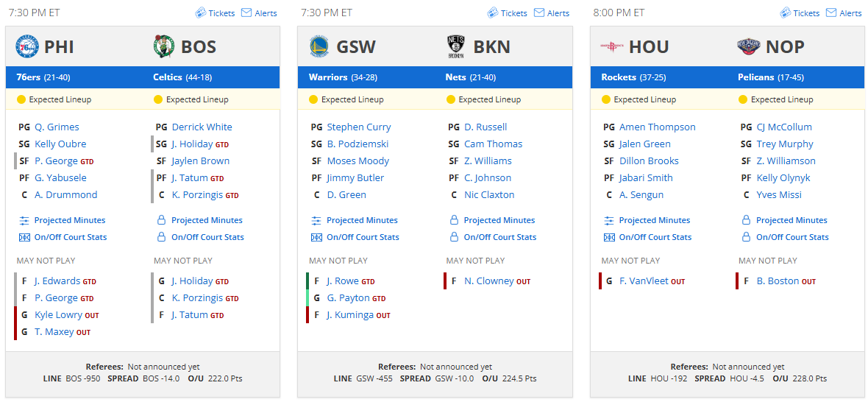Open Stephen Curry's player page
The width and height of the screenshot is (868, 402).
click(358, 127)
